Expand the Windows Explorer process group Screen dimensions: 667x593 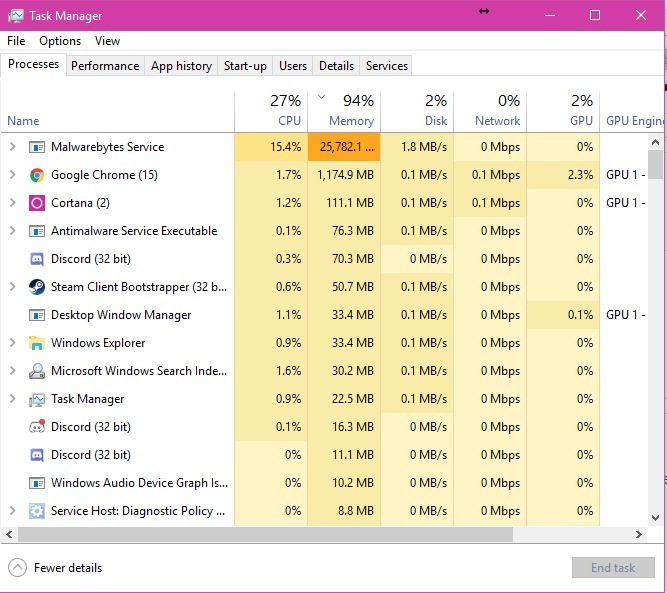coord(12,342)
